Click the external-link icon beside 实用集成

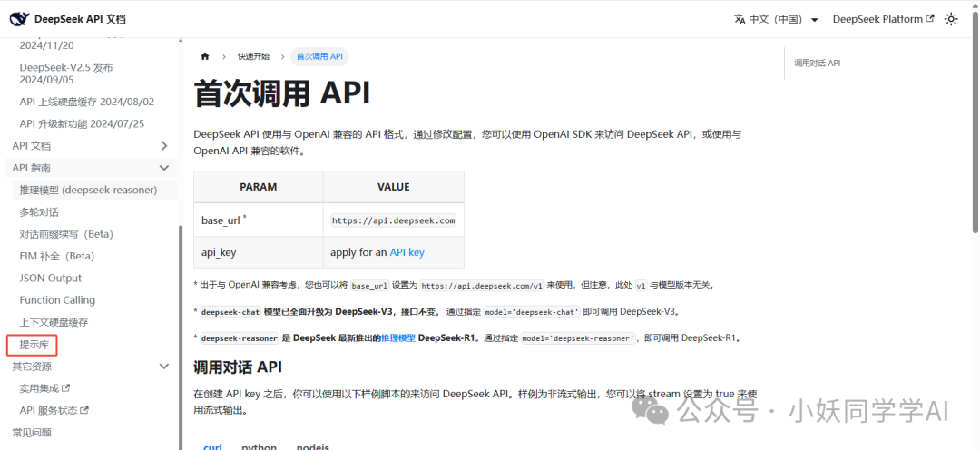point(65,388)
